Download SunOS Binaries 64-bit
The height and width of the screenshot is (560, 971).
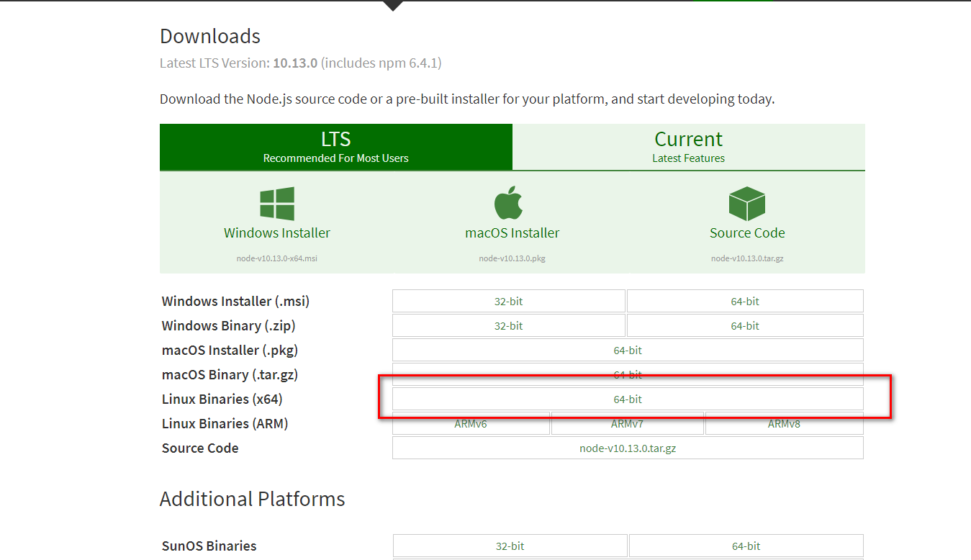pyautogui.click(x=746, y=546)
